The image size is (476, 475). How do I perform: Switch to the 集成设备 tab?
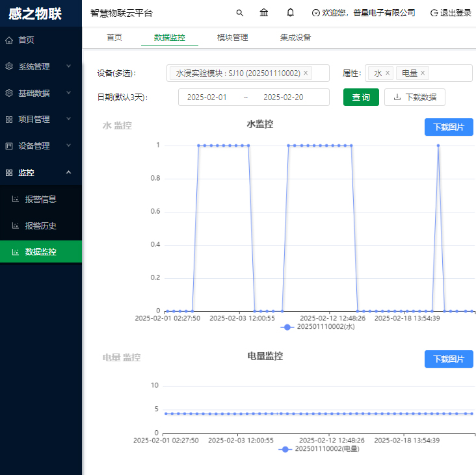[295, 38]
